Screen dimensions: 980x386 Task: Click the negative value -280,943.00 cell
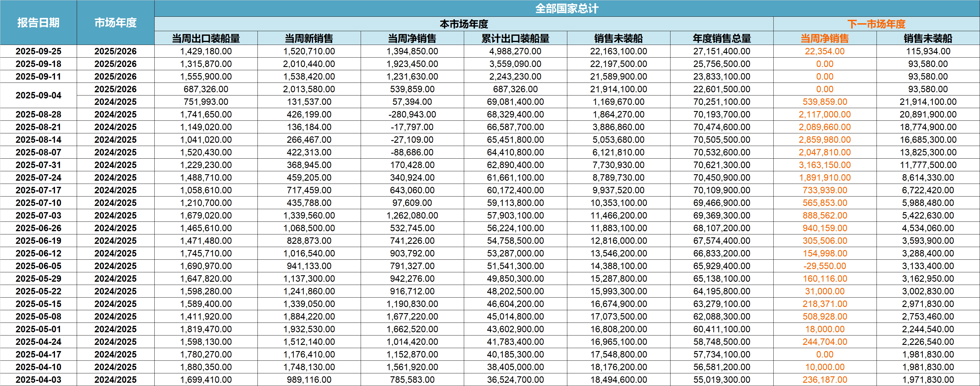[x=412, y=115]
